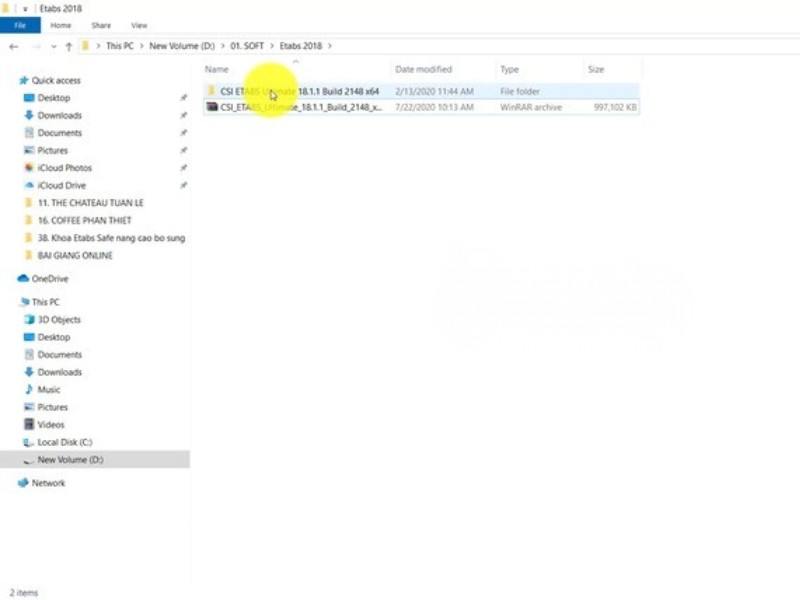Expand chevron after Etabs 2018 in address bar
Screen dimensions: 800x600
[x=330, y=46]
